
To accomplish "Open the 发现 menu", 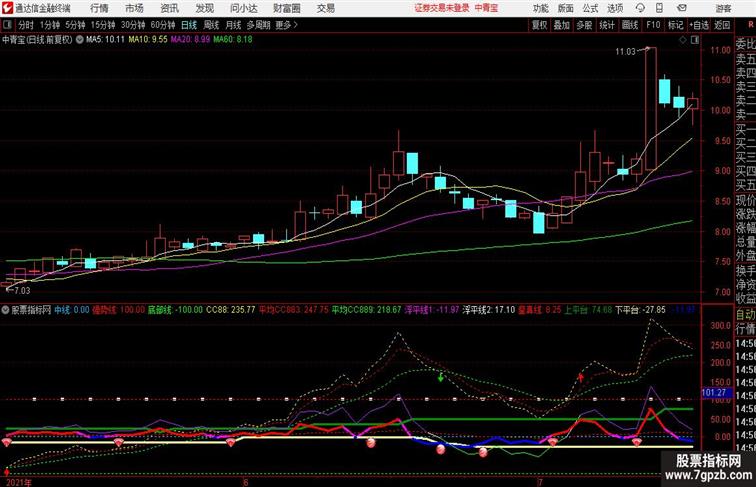I will tap(204, 8).
